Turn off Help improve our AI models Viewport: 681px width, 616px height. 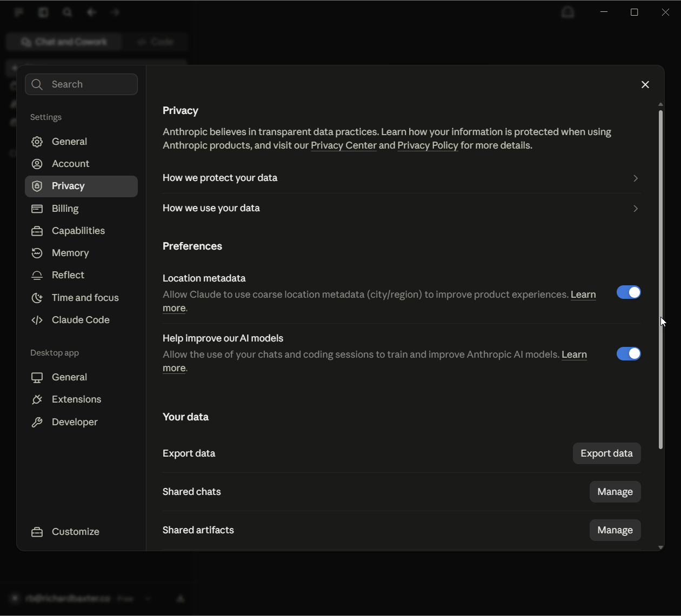click(629, 353)
